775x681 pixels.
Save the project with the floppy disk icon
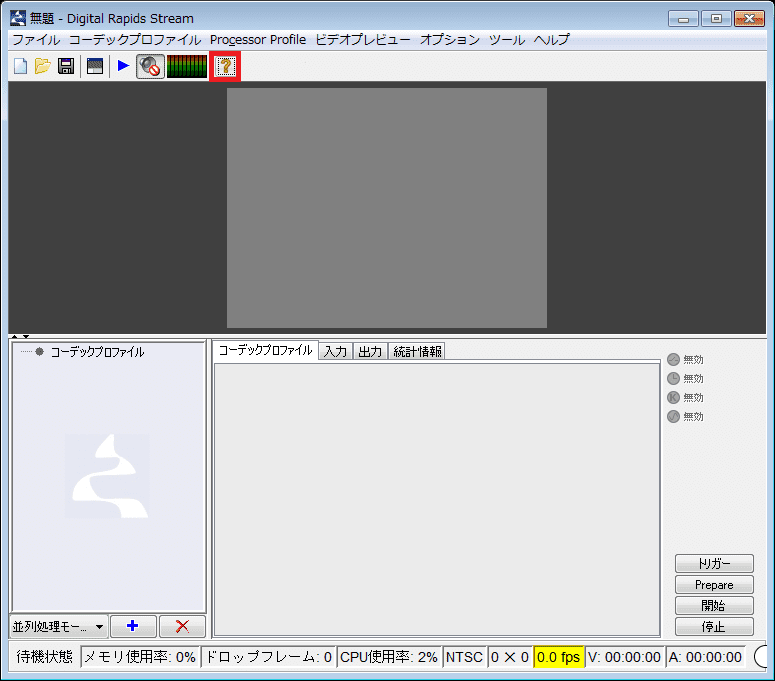[66, 66]
